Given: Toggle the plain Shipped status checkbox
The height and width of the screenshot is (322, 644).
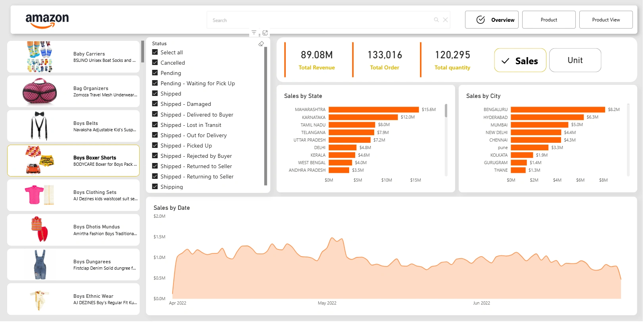Looking at the screenshot, I should click(155, 94).
